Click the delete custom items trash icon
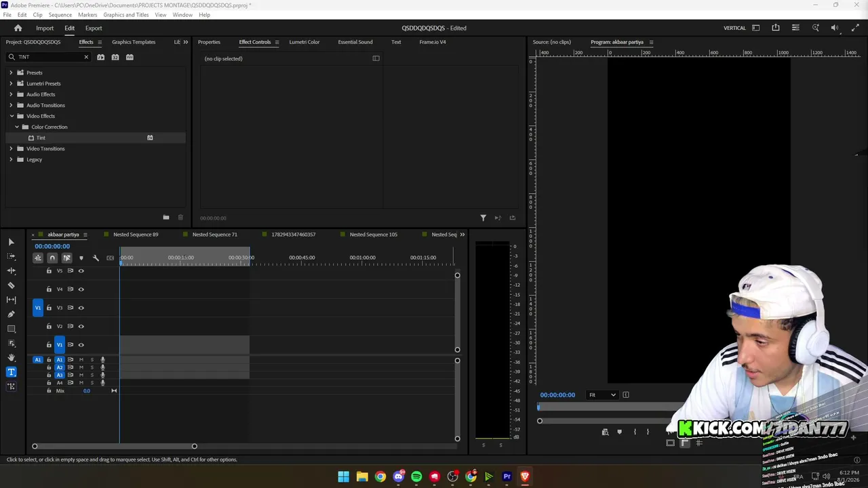This screenshot has height=488, width=868. pyautogui.click(x=180, y=218)
